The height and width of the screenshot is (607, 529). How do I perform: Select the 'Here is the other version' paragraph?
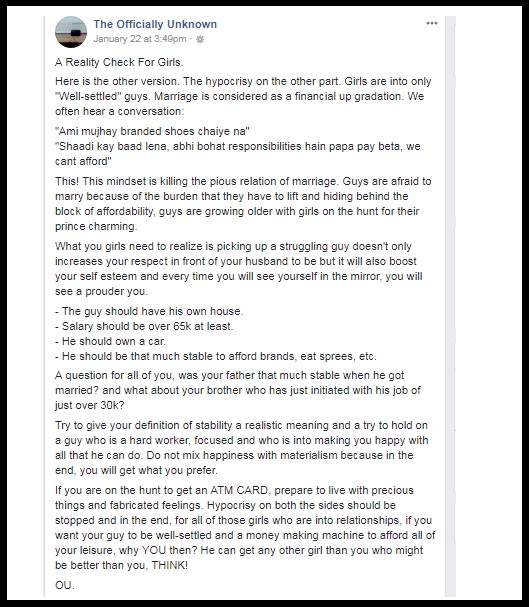point(243,96)
